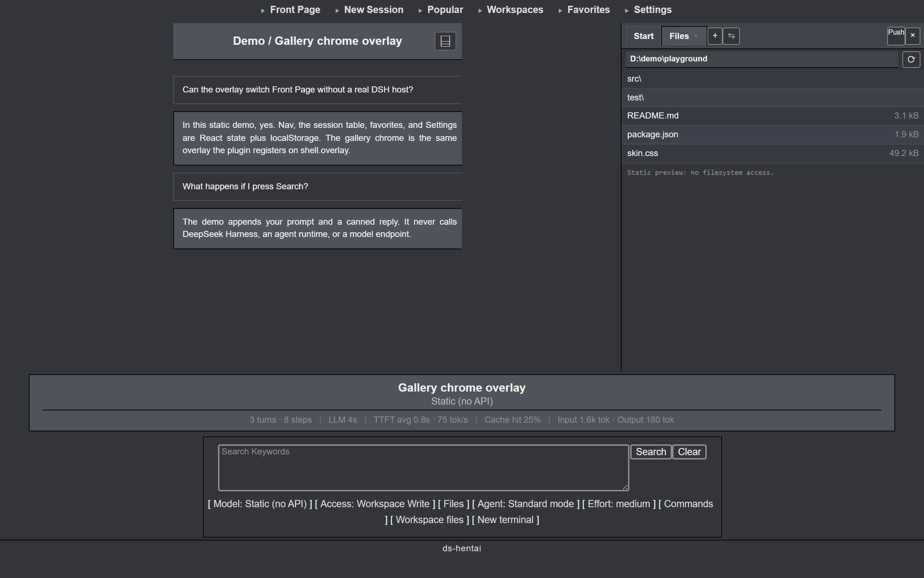Open the Agent: Standard mode selector

[526, 504]
